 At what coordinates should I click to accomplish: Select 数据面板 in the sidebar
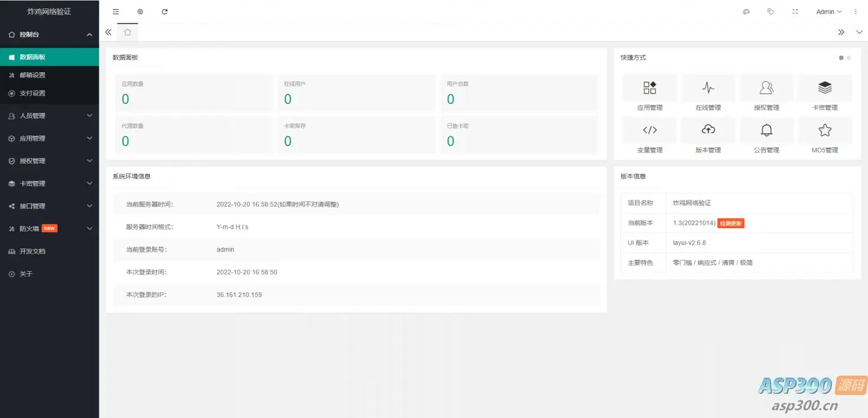[49, 57]
